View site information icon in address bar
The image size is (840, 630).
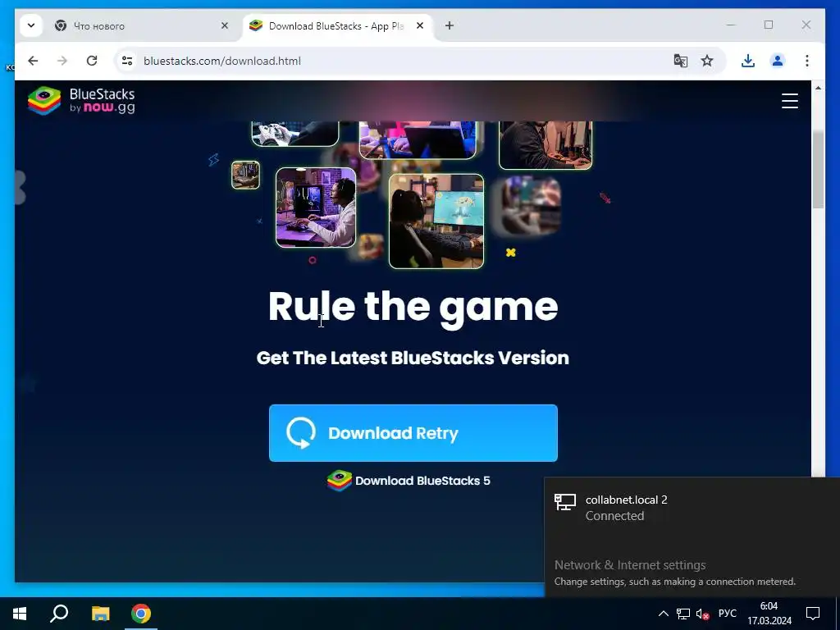(127, 61)
